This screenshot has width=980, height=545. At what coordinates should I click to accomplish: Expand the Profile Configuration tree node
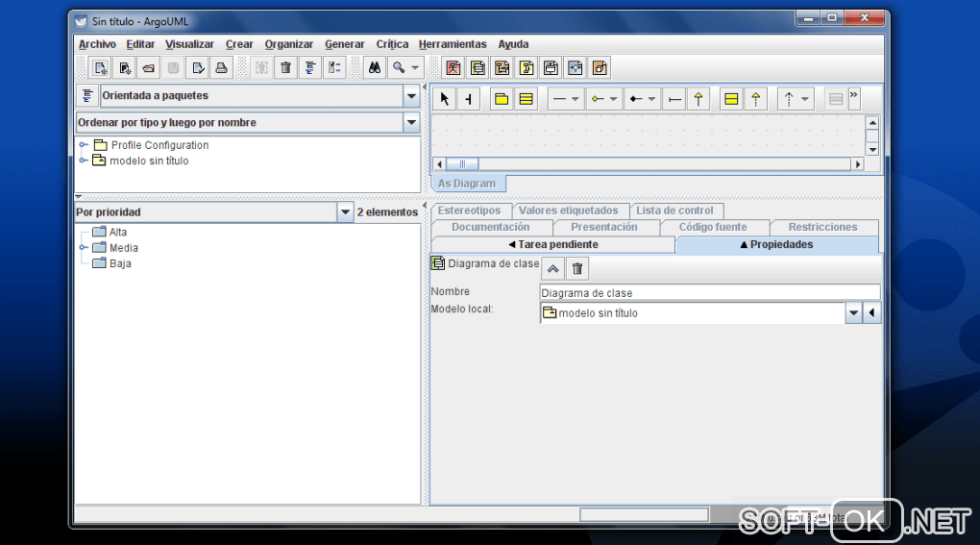84,145
